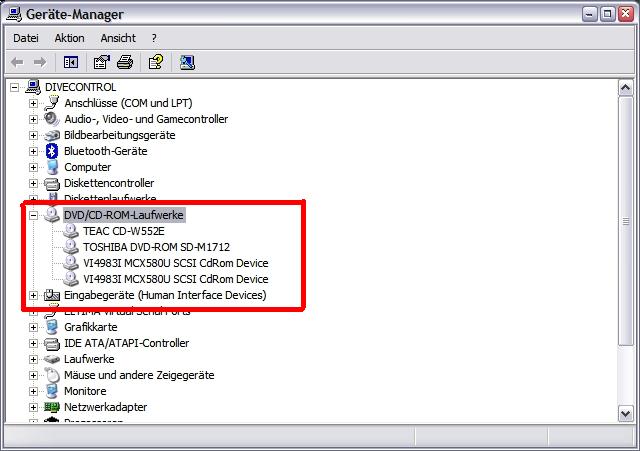The width and height of the screenshot is (640, 451).
Task: Click the Laufwerke disk icon
Action: [x=52, y=359]
